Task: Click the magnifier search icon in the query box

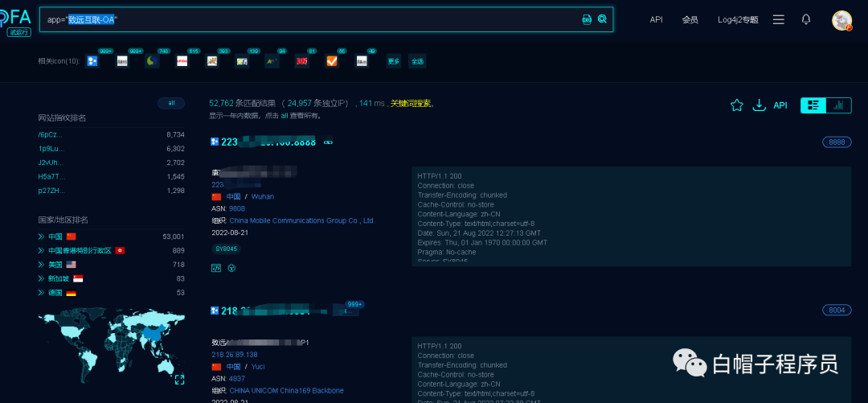Action: pyautogui.click(x=602, y=19)
